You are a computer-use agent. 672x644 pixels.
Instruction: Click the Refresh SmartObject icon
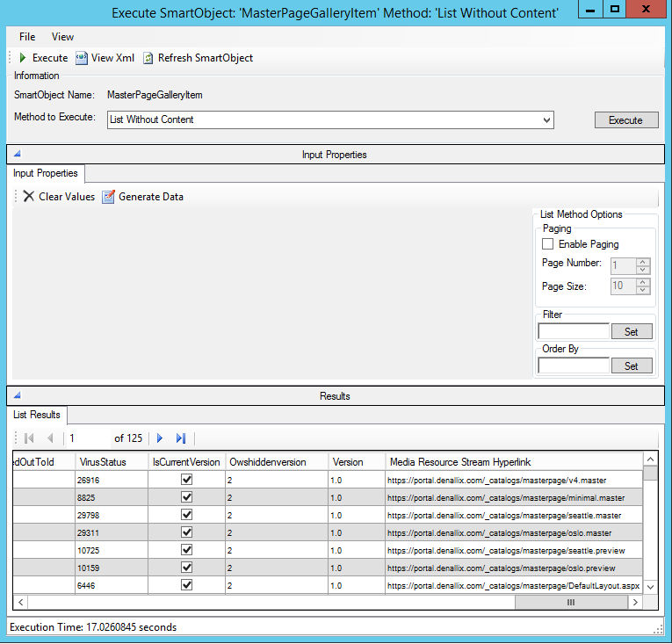(x=148, y=58)
